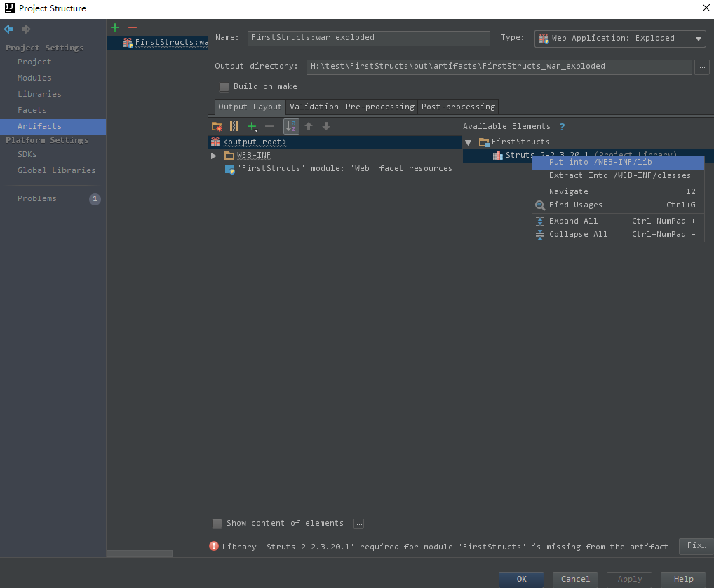
Task: Click the WEB-INF folder icon
Action: coord(229,156)
